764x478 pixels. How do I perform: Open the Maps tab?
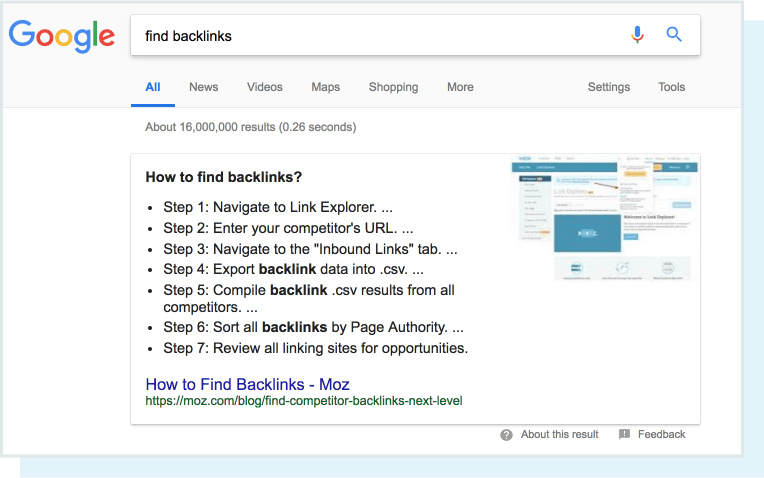[326, 87]
